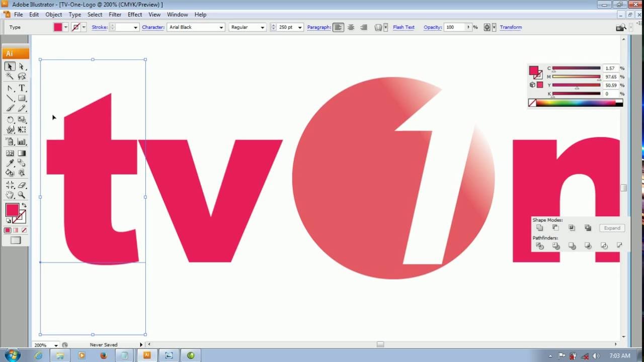Open the File menu

pos(18,15)
